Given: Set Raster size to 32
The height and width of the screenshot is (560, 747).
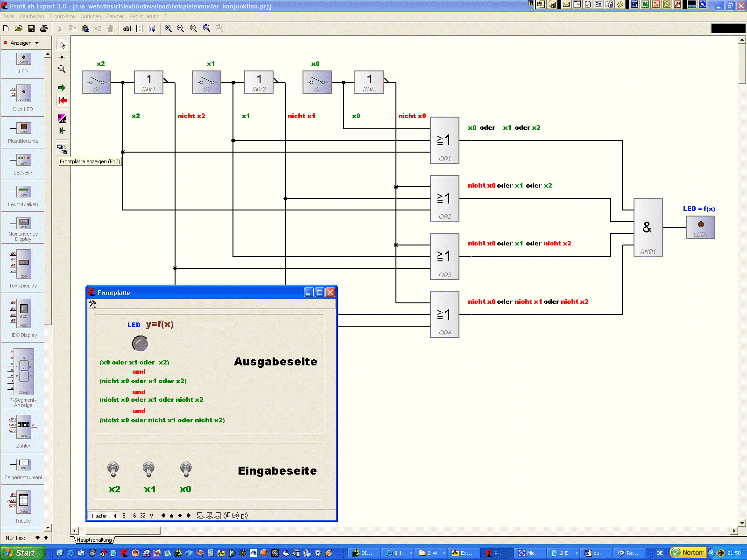Looking at the screenshot, I should coord(142,516).
